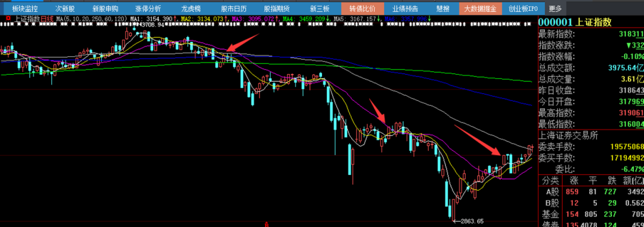The width and height of the screenshot is (644, 227).
Task: Click the 2863.65 low price marker
Action: pos(472,221)
